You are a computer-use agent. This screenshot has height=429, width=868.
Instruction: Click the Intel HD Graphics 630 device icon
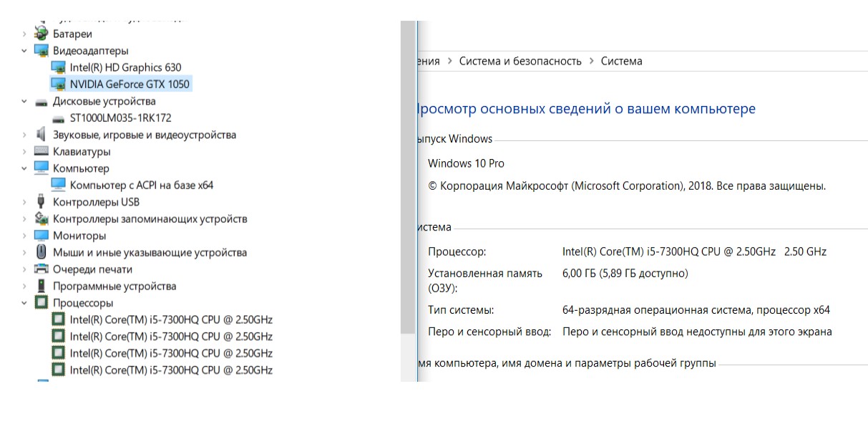coord(58,67)
